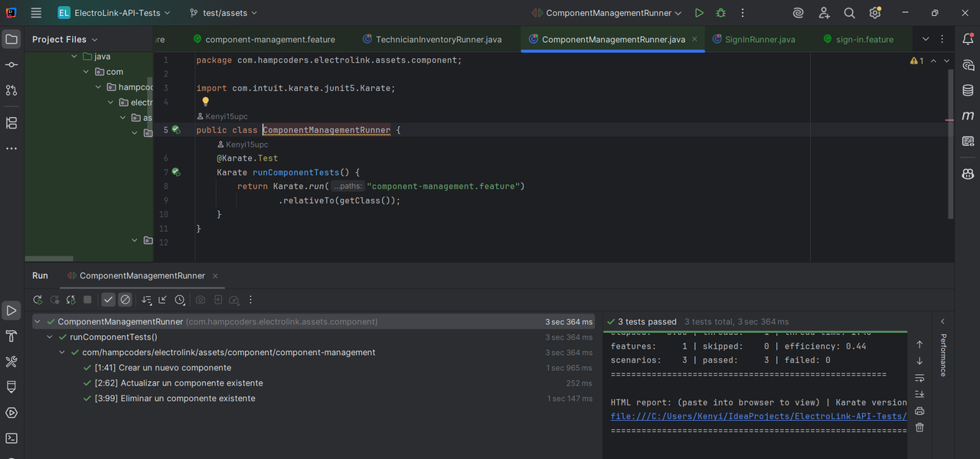980x459 pixels.
Task: Open the Project Files view dropdown
Action: point(65,39)
